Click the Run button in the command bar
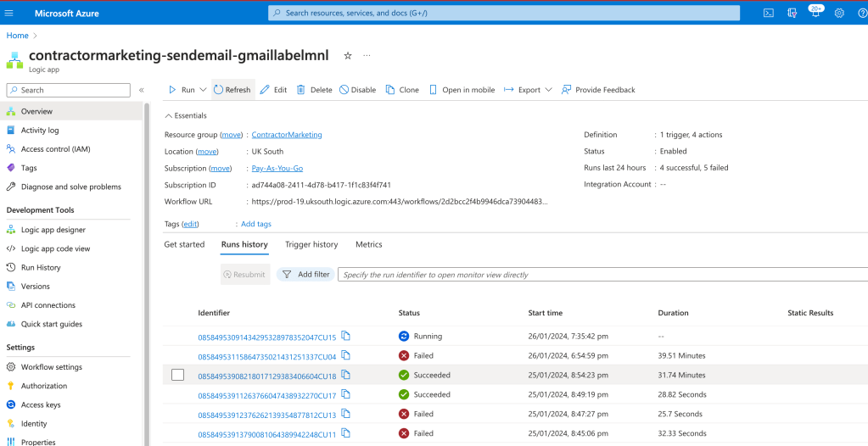 [x=182, y=90]
